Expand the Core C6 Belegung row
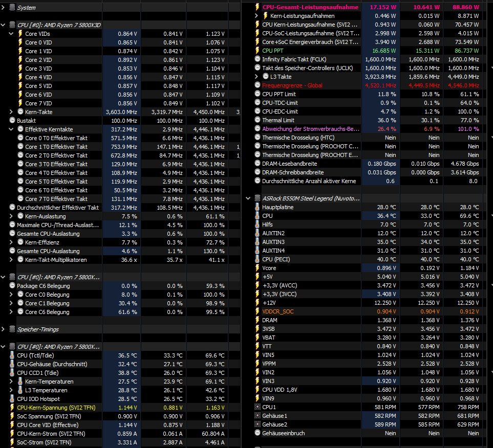Image resolution: width=493 pixels, height=448 pixels. pyautogui.click(x=11, y=312)
